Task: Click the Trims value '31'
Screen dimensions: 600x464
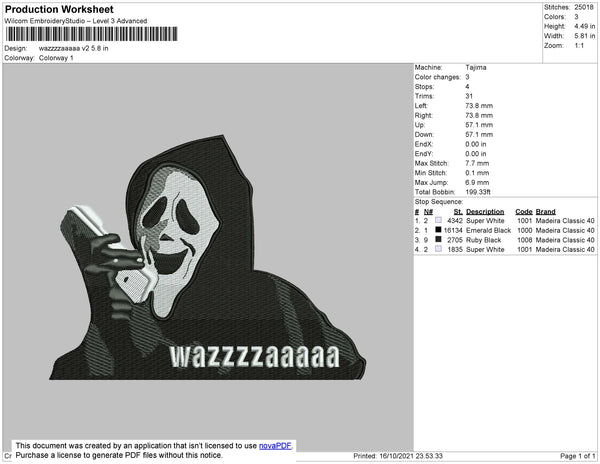Action: click(469, 96)
